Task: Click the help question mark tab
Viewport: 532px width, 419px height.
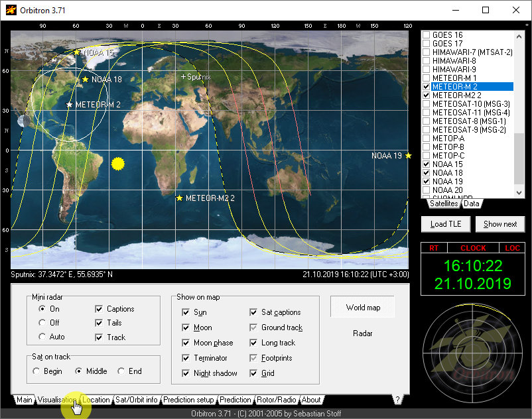Action: tap(397, 400)
